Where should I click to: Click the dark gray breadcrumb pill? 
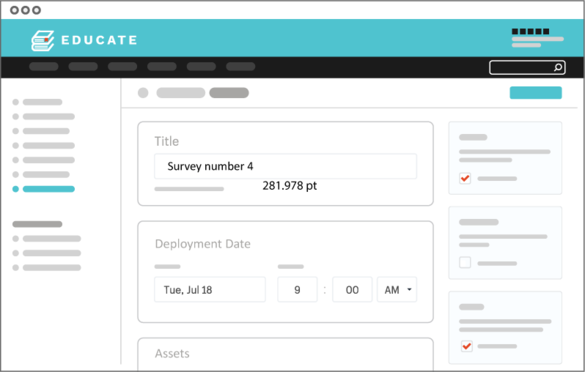click(229, 93)
